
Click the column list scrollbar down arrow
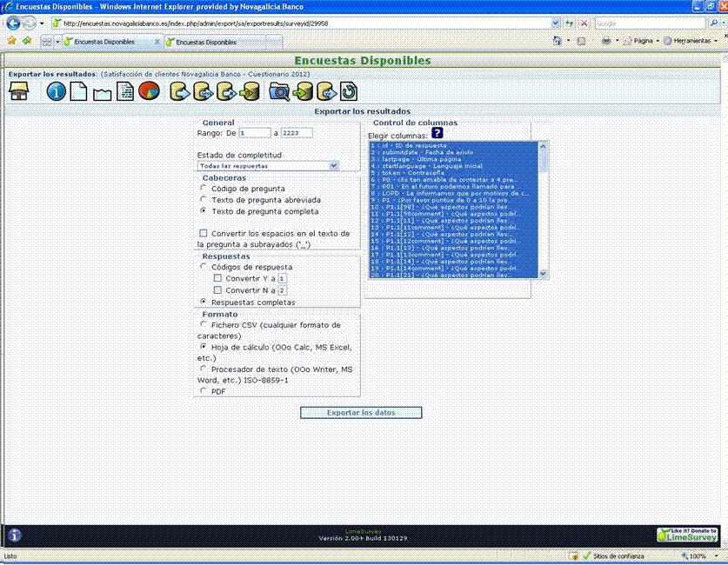click(x=544, y=273)
